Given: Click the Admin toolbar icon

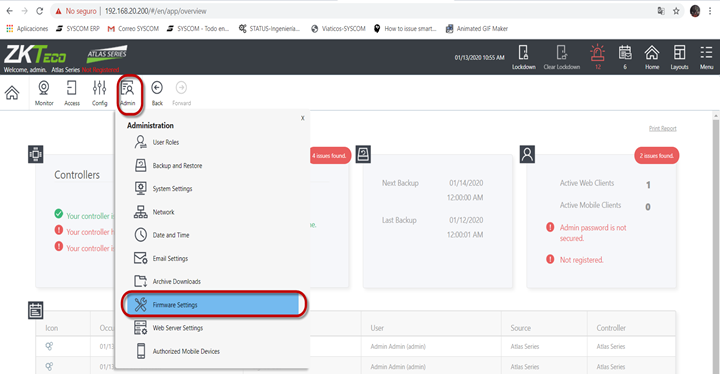Looking at the screenshot, I should coord(128,87).
